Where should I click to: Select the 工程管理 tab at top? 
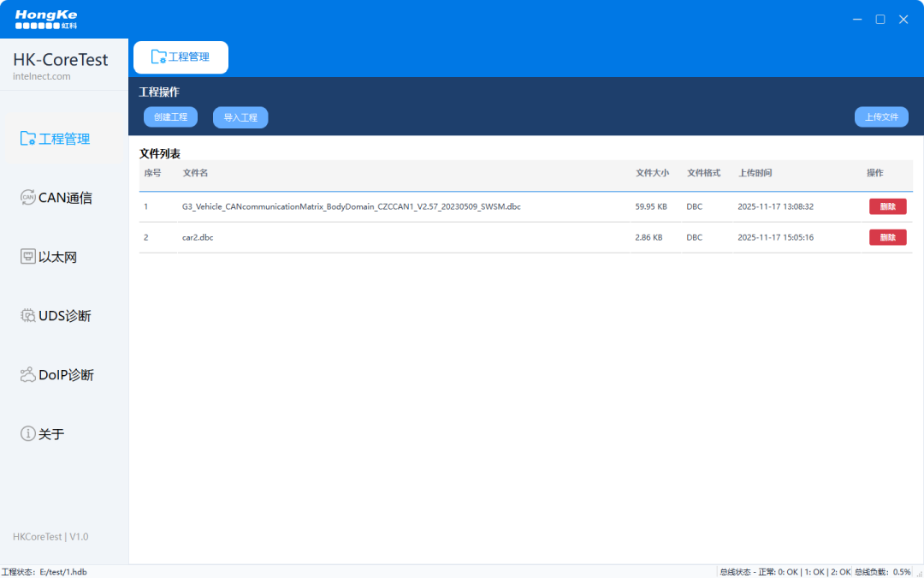[181, 57]
